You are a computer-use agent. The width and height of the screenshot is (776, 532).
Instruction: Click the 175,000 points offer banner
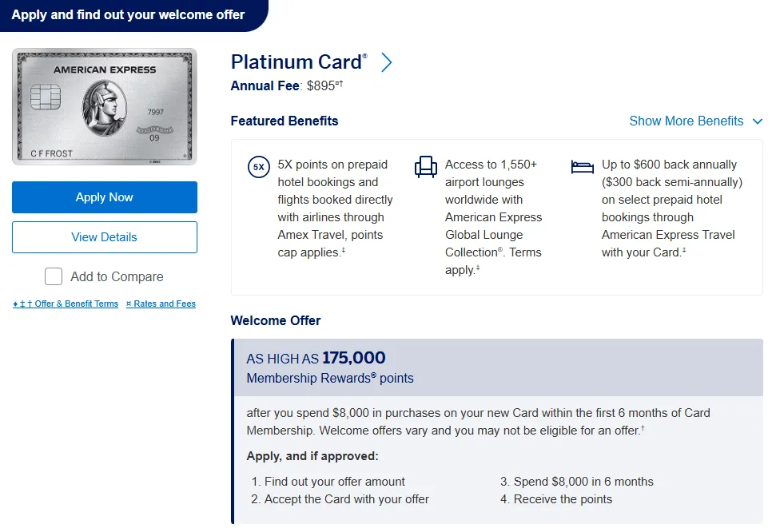click(497, 367)
